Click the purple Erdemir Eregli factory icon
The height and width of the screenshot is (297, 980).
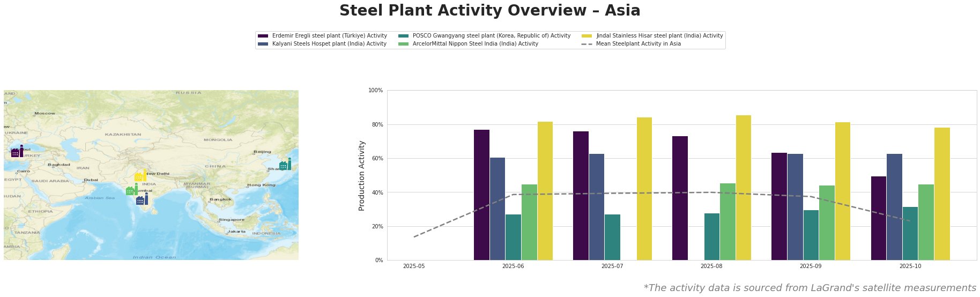click(17, 152)
